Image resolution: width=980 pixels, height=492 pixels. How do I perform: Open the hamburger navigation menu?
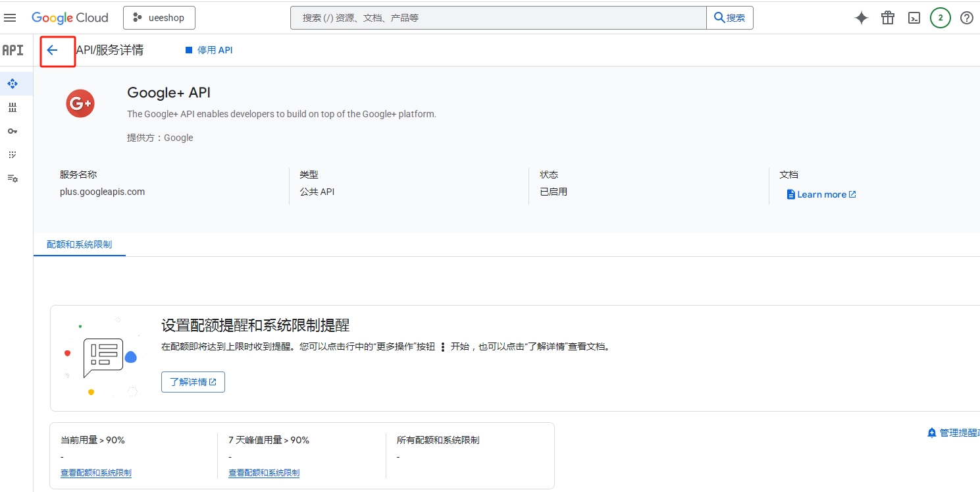(x=10, y=18)
